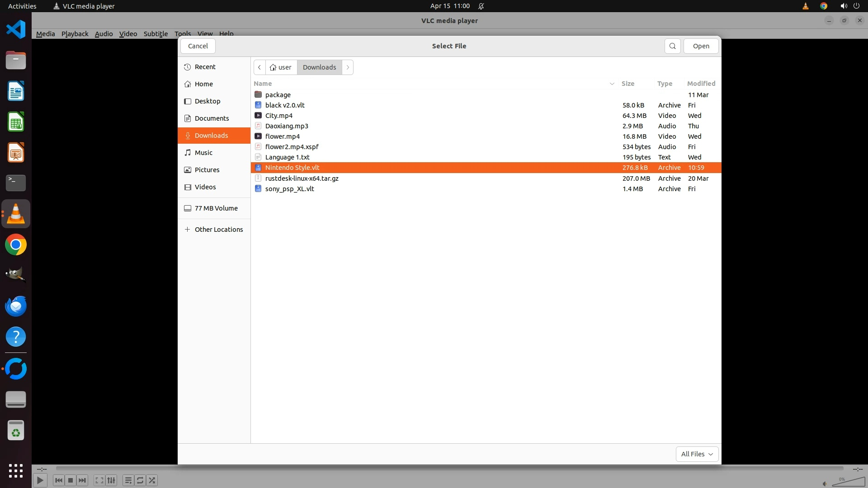Cancel the Select File dialog
Image resolution: width=868 pixels, height=488 pixels.
coord(198,46)
